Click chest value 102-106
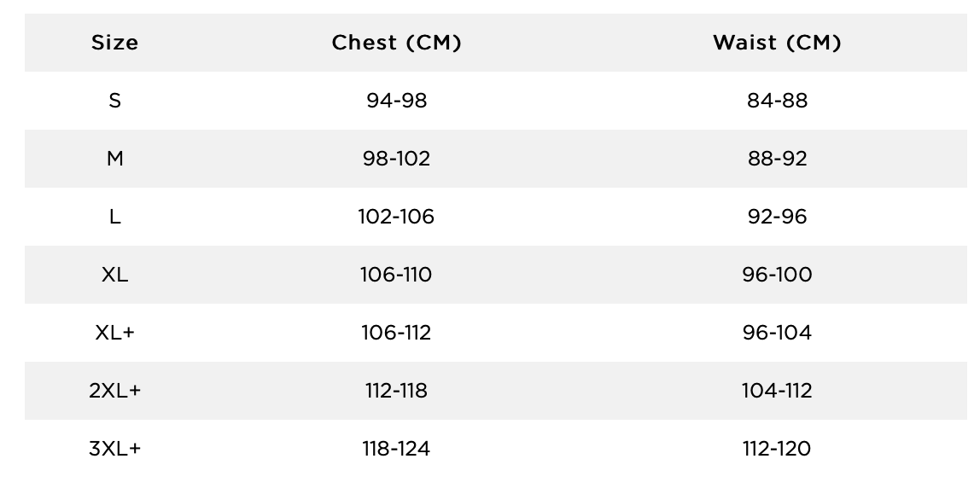This screenshot has width=980, height=488. click(396, 217)
